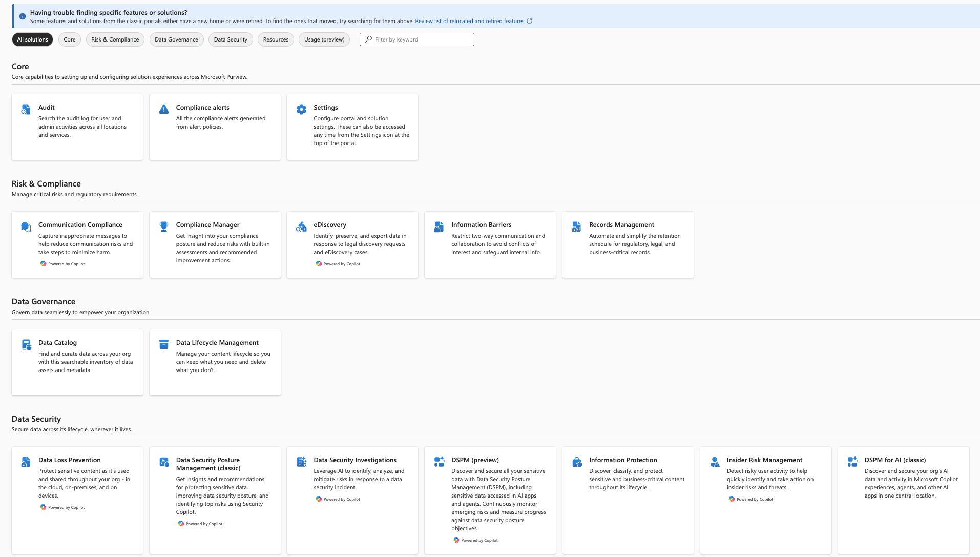
Task: Select the Compliance Manager trophy icon
Action: click(x=163, y=226)
